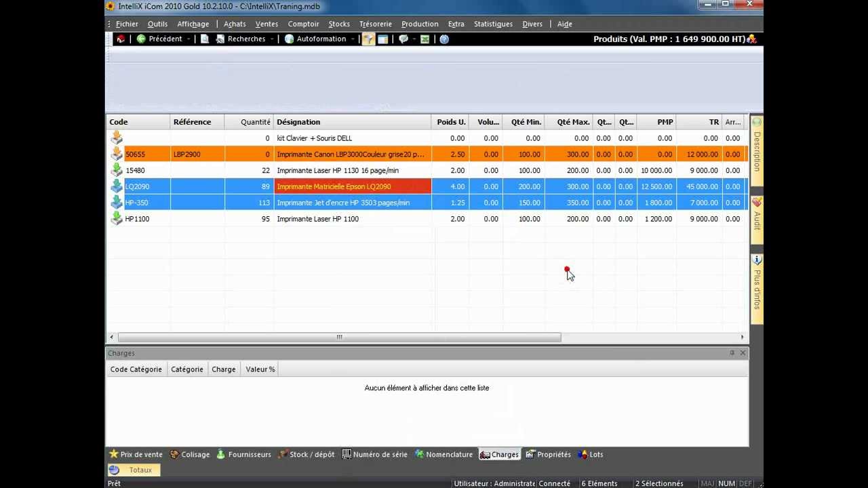Screen dimensions: 868x488
Task: Switch to the Nomenclature tab
Action: pos(443,455)
